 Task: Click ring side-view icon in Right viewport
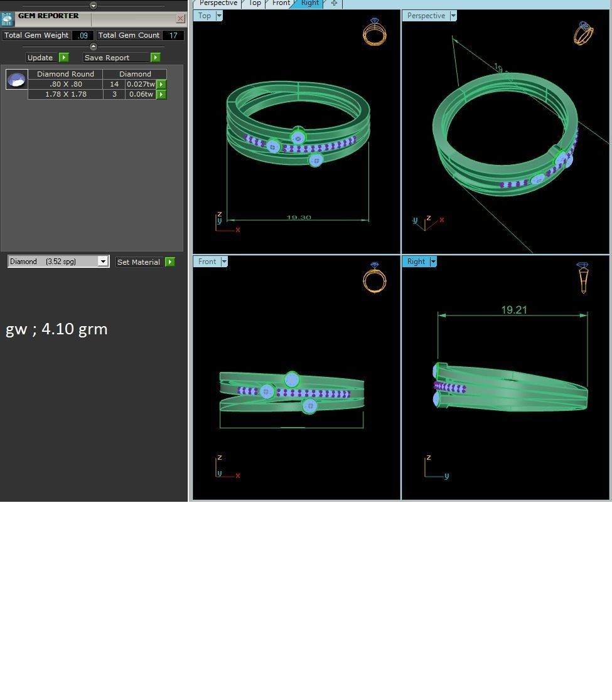[x=583, y=278]
